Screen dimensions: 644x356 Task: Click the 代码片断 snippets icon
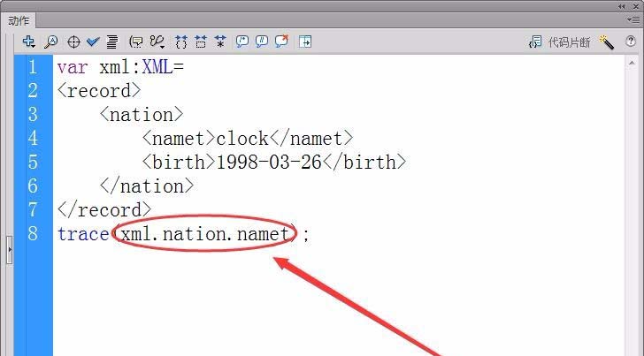point(535,42)
